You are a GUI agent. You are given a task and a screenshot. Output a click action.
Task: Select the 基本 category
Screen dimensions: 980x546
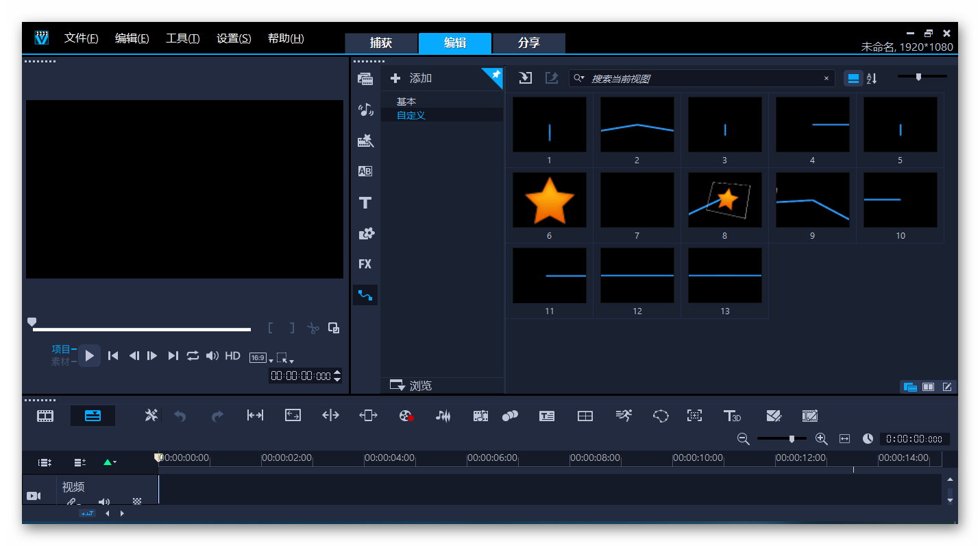[406, 102]
